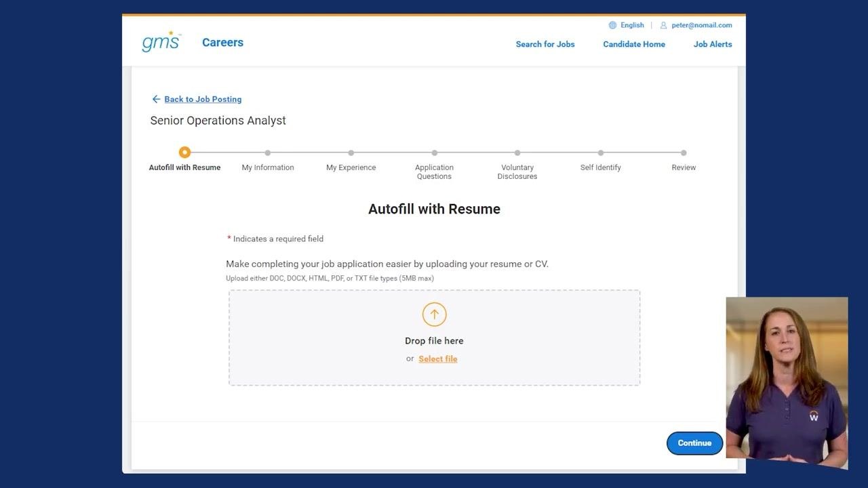Open Job Alerts
868x488 pixels.
click(713, 44)
